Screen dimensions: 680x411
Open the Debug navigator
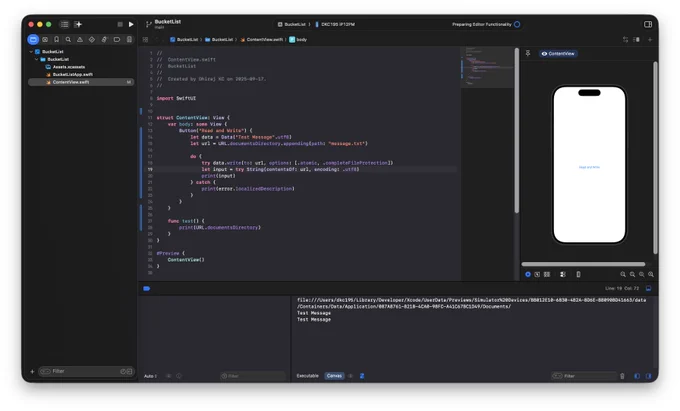pyautogui.click(x=104, y=39)
